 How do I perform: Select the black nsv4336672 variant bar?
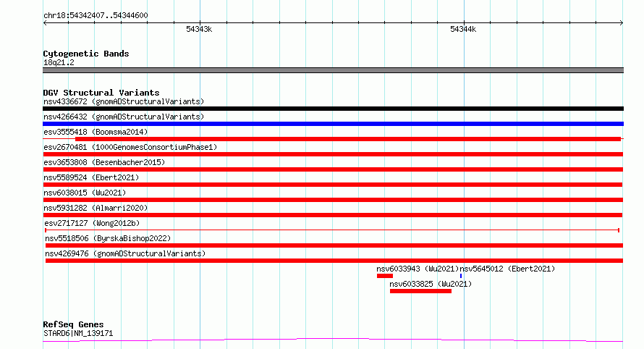pyautogui.click(x=333, y=109)
